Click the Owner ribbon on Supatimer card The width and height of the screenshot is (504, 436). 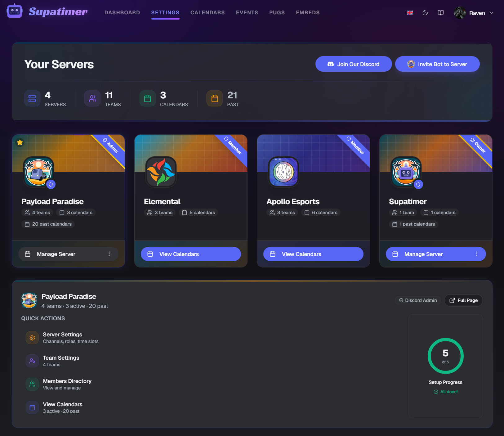tap(478, 146)
